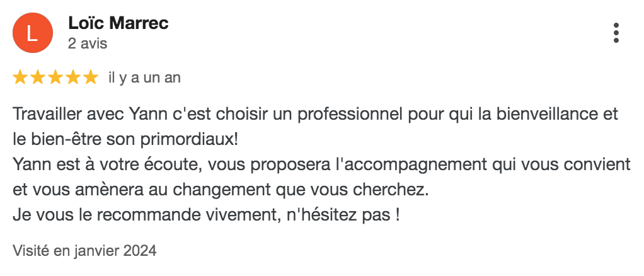
Task: Click sentence 'Je vous le recommande vivement'
Action: point(145,214)
